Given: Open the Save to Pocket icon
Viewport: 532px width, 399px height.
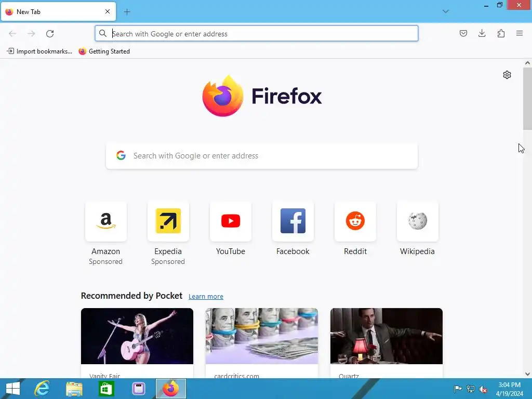Looking at the screenshot, I should click(463, 33).
